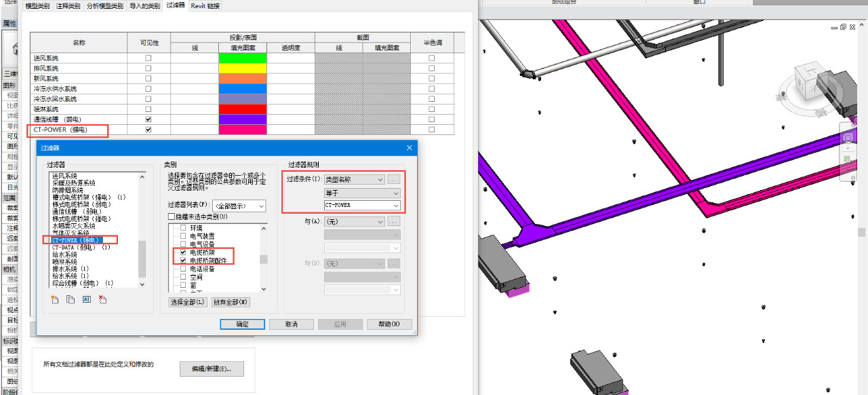Click the ... button beside 与(A) dropdown
The width and height of the screenshot is (868, 395).
(394, 222)
